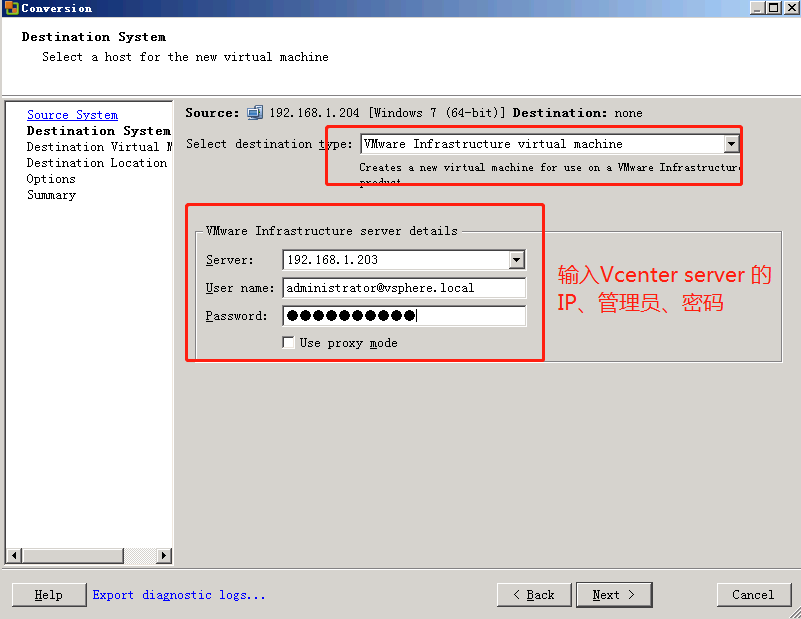Image resolution: width=801 pixels, height=619 pixels.
Task: Click the Destination: none status text
Action: click(x=577, y=113)
